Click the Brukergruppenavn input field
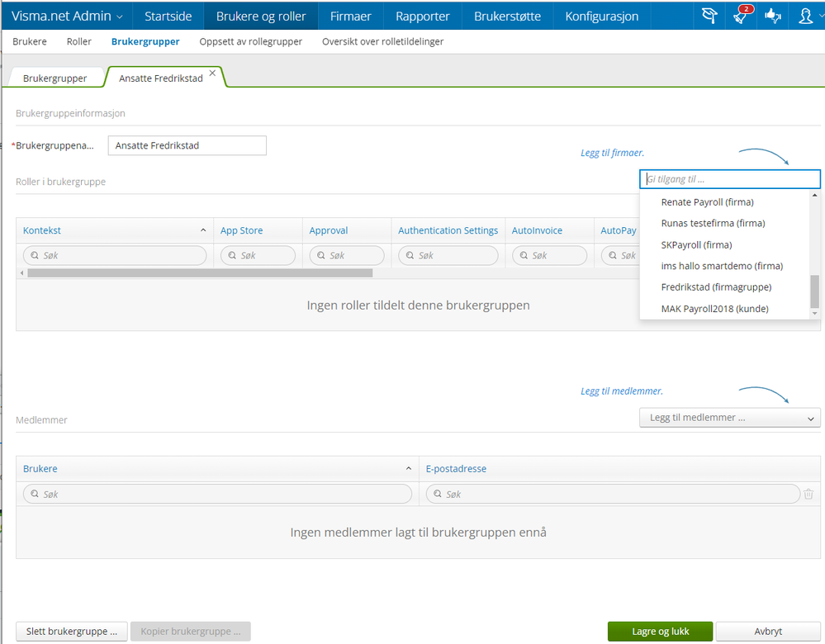This screenshot has height=644, width=825. pyautogui.click(x=187, y=146)
